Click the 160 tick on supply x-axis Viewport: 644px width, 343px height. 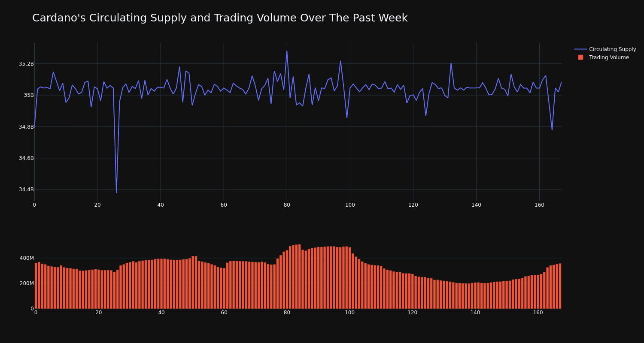[539, 205]
